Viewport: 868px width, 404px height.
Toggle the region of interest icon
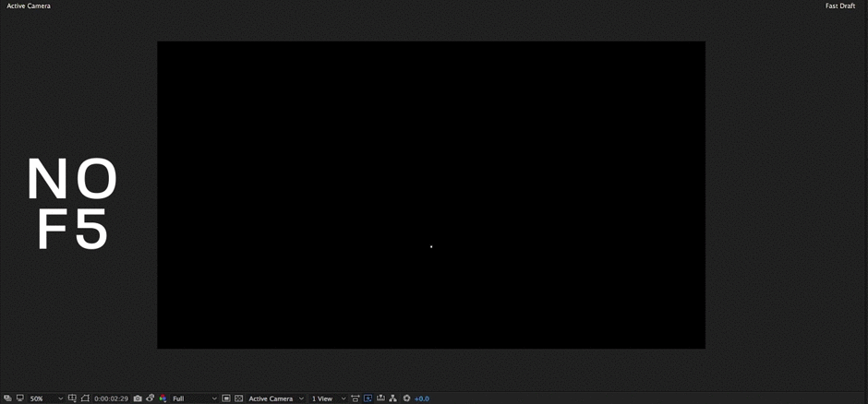[x=226, y=398]
